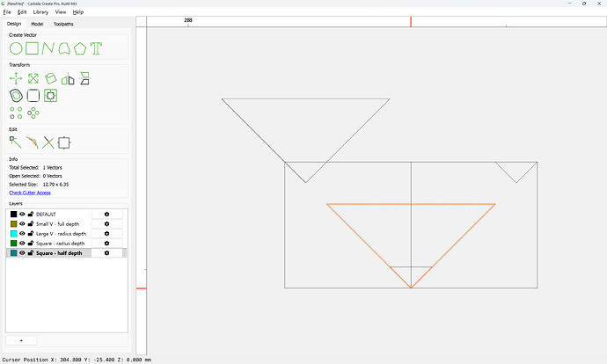Hide the Square - half depth layer

[22, 252]
